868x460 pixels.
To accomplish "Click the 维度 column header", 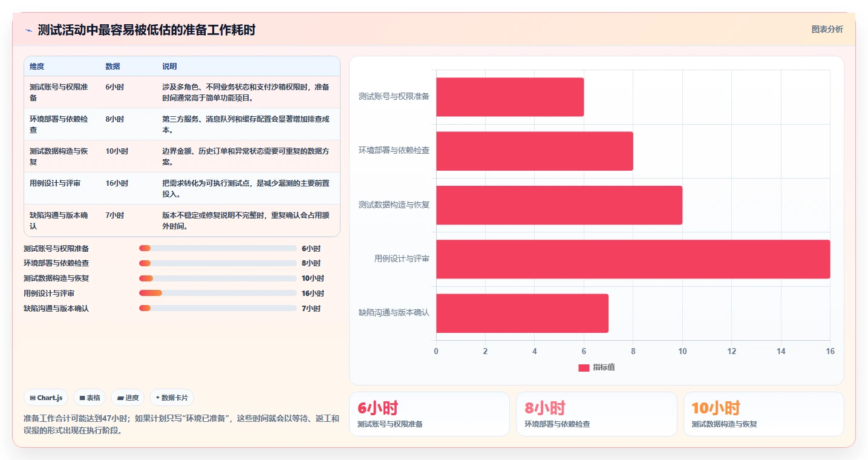I will click(37, 67).
